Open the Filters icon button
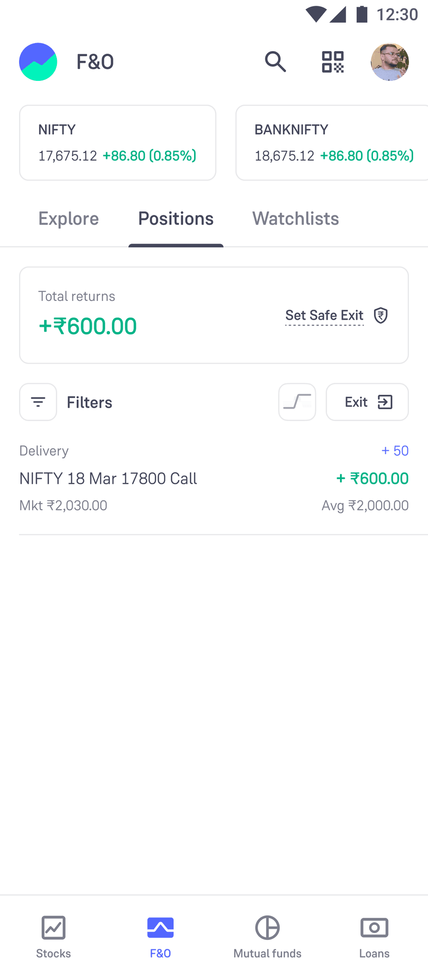Image resolution: width=428 pixels, height=980 pixels. 38,402
